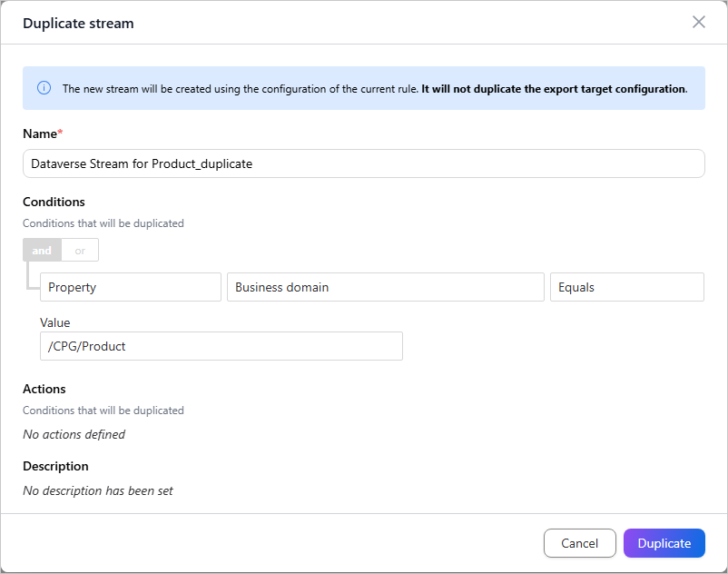Edit the stream Name input field
The width and height of the screenshot is (728, 574).
(363, 163)
